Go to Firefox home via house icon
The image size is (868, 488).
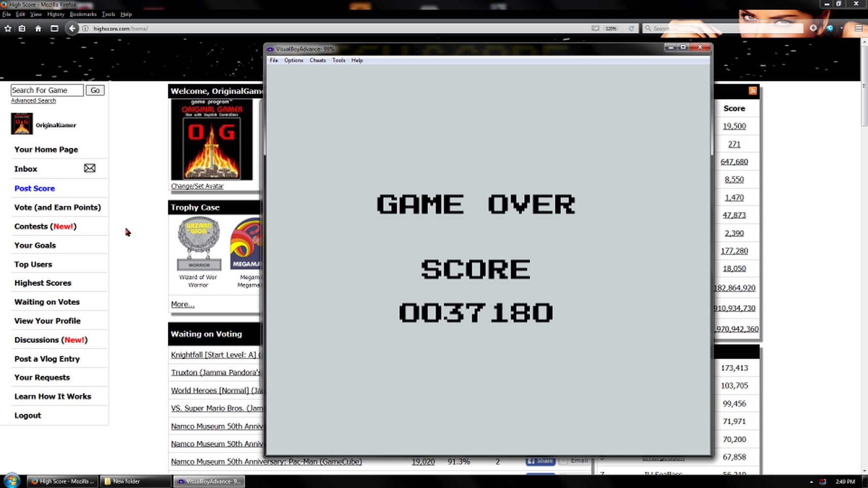(38, 28)
